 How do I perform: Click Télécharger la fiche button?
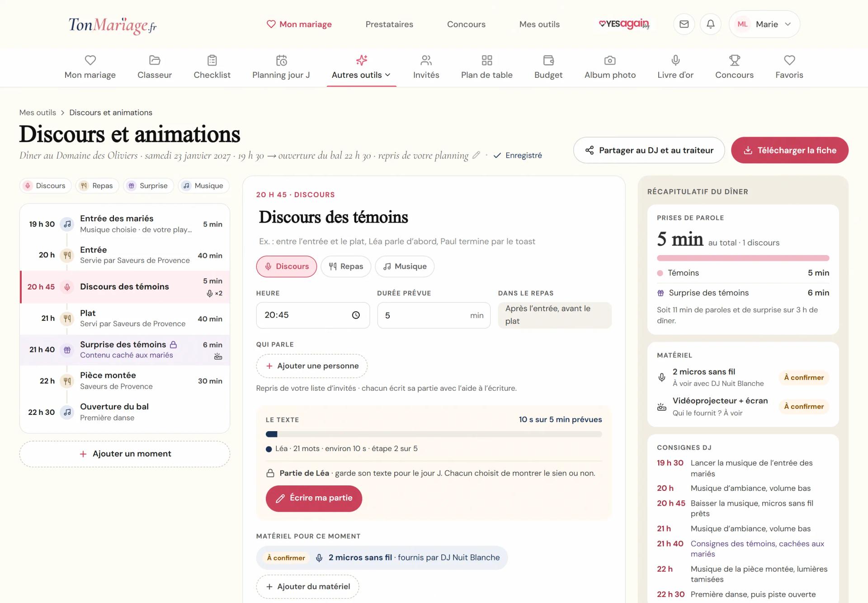point(789,150)
